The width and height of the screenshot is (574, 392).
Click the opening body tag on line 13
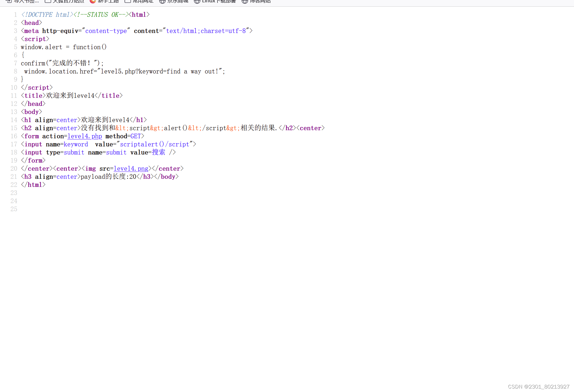(32, 112)
